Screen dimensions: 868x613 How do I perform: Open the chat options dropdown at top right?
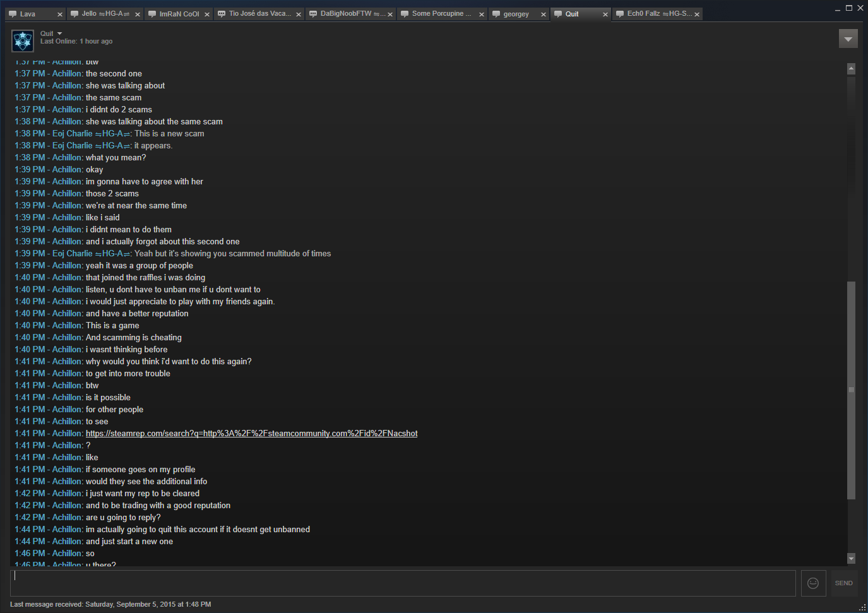click(848, 39)
